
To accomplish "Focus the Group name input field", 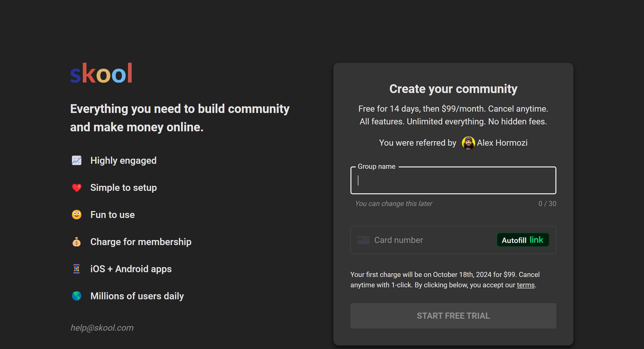I will [453, 180].
